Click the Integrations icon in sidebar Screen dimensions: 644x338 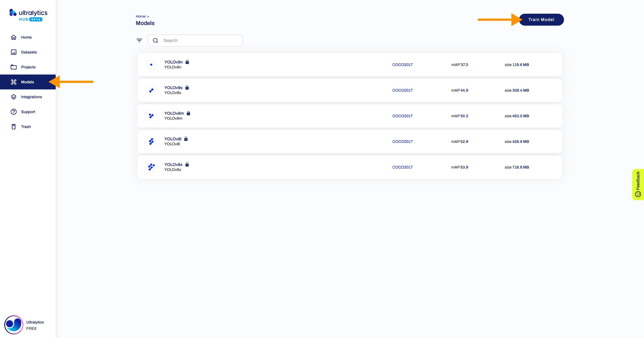pyautogui.click(x=14, y=97)
